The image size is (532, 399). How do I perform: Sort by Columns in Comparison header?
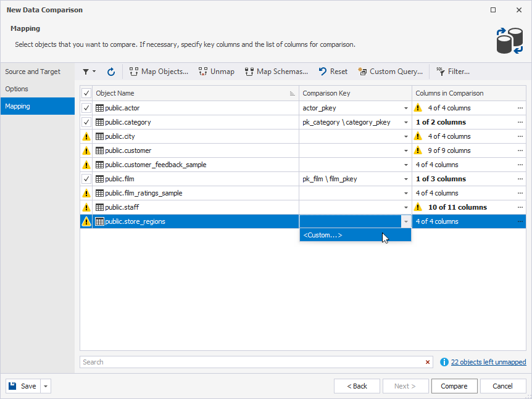(469, 93)
